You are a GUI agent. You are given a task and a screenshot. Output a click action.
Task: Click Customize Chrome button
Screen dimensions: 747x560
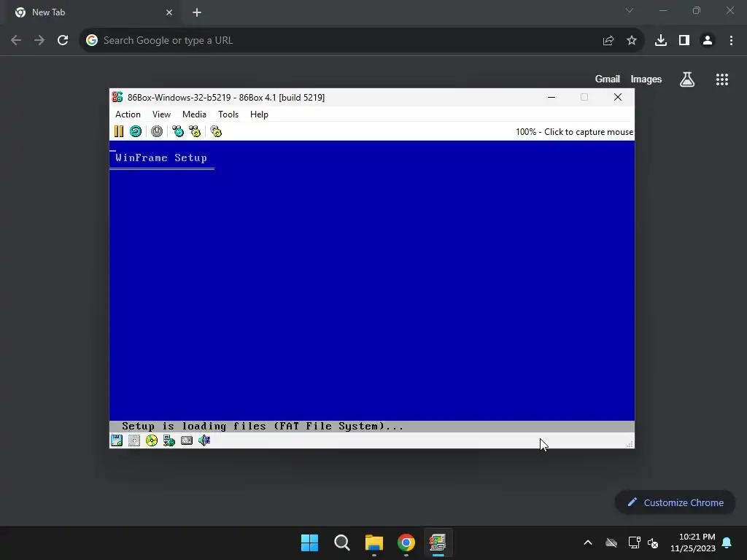(x=675, y=502)
